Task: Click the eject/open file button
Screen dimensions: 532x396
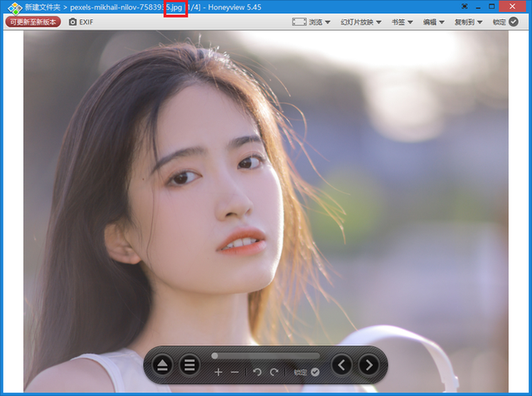Action: coord(163,365)
